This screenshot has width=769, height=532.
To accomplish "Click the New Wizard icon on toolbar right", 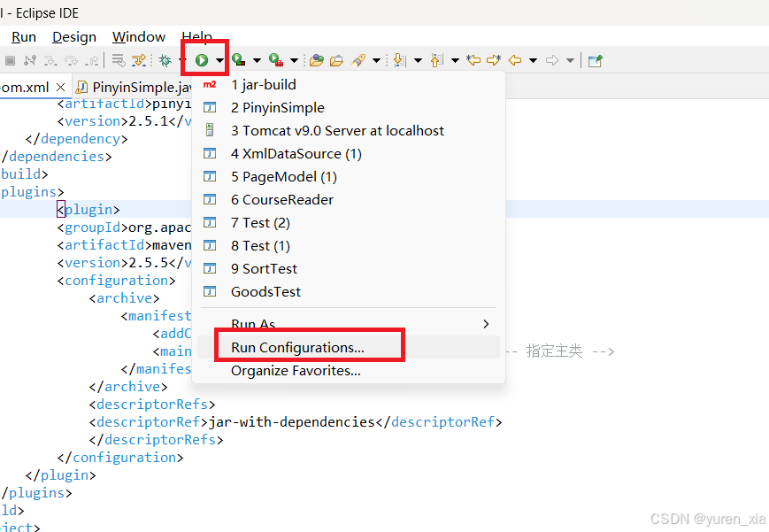I will 596,59.
